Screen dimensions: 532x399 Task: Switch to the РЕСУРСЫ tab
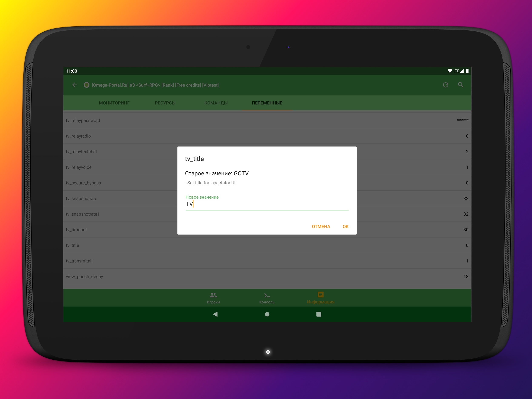click(x=165, y=103)
